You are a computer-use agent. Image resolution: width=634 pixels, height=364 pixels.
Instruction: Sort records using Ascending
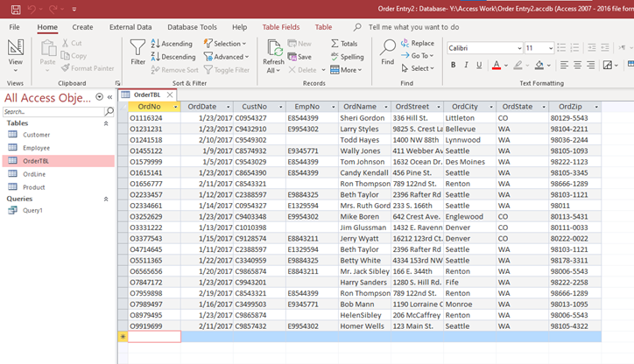(x=172, y=44)
